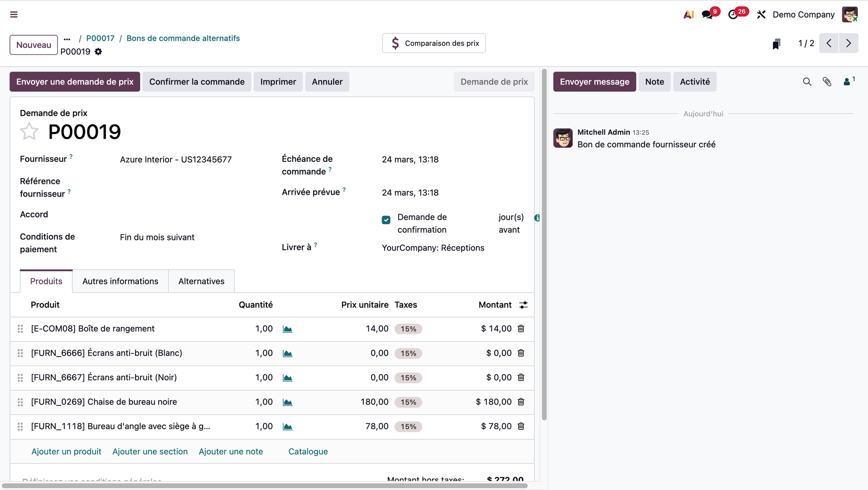Click the paperclip attachments icon
Image resolution: width=868 pixels, height=490 pixels.
pyautogui.click(x=827, y=82)
